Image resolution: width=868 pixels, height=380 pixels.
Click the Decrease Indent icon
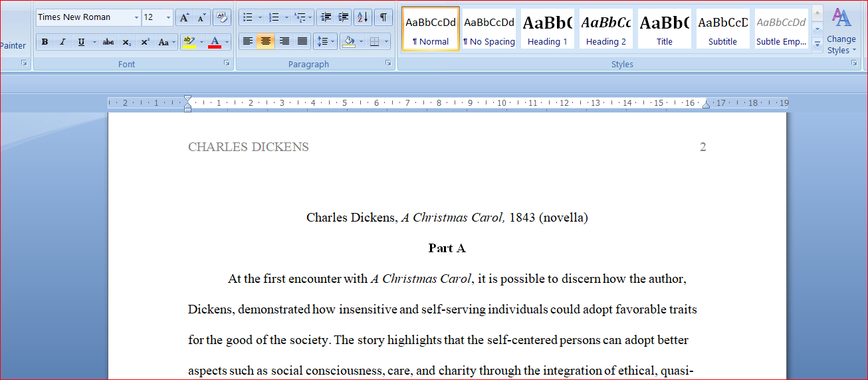pos(325,17)
